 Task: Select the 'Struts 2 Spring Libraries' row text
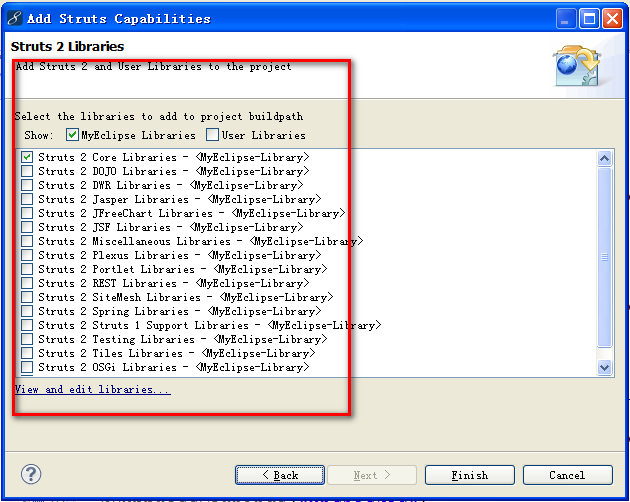[x=179, y=311]
